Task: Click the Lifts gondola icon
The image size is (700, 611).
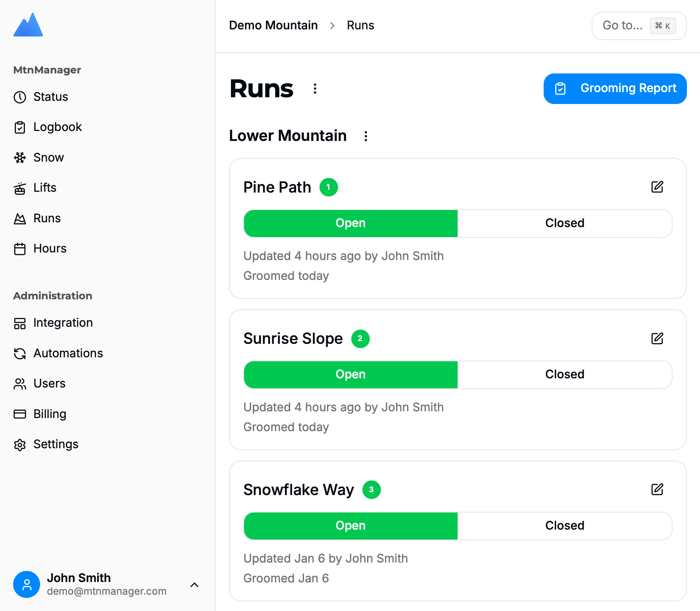Action: (20, 188)
